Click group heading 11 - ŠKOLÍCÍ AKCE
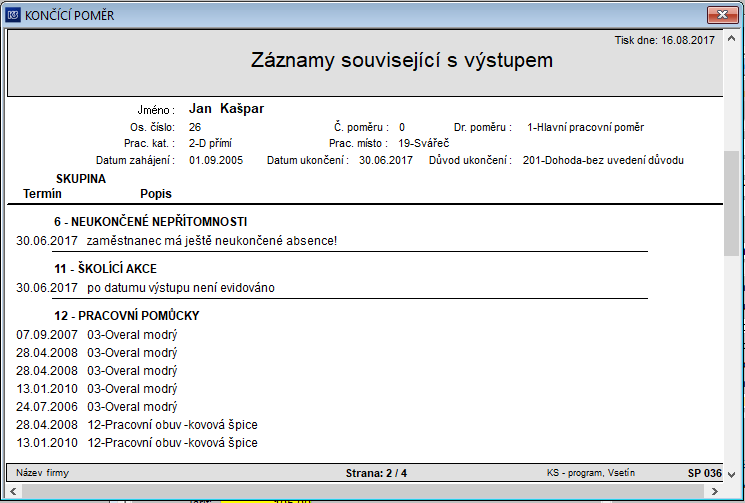 pyautogui.click(x=105, y=269)
